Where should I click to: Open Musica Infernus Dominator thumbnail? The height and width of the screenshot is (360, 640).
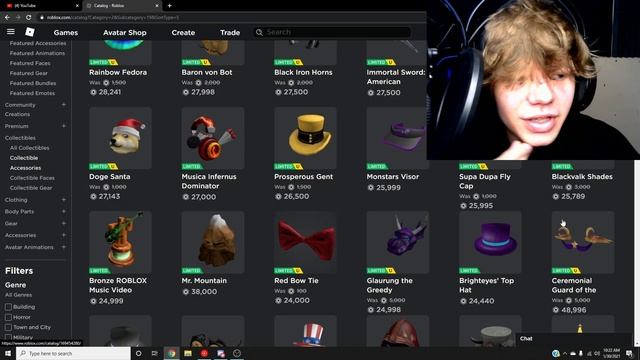click(213, 138)
